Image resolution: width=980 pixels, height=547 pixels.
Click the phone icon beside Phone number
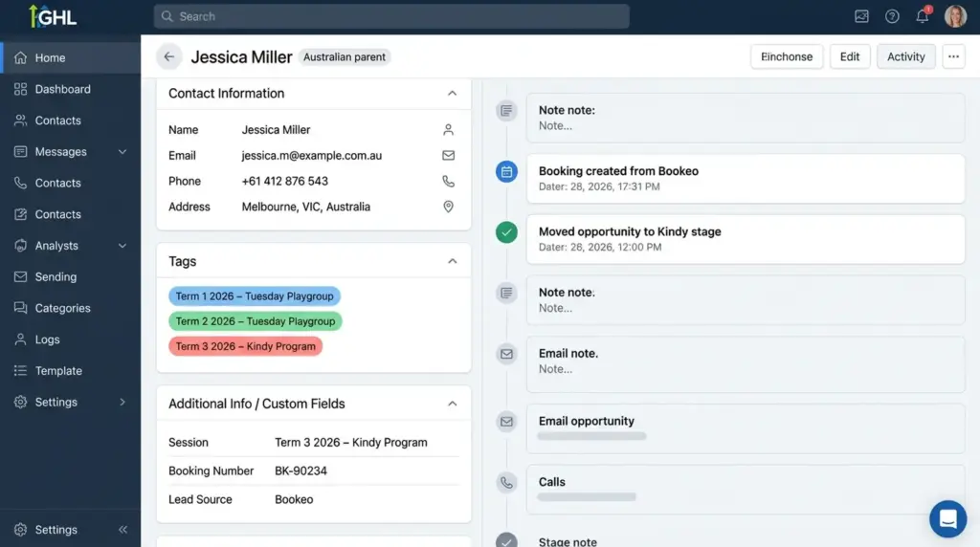click(448, 181)
